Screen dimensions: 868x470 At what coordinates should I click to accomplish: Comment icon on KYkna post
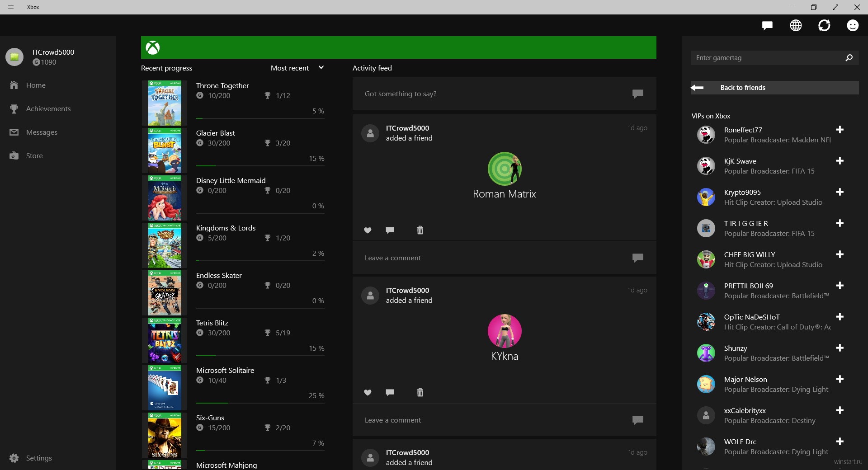(x=390, y=392)
